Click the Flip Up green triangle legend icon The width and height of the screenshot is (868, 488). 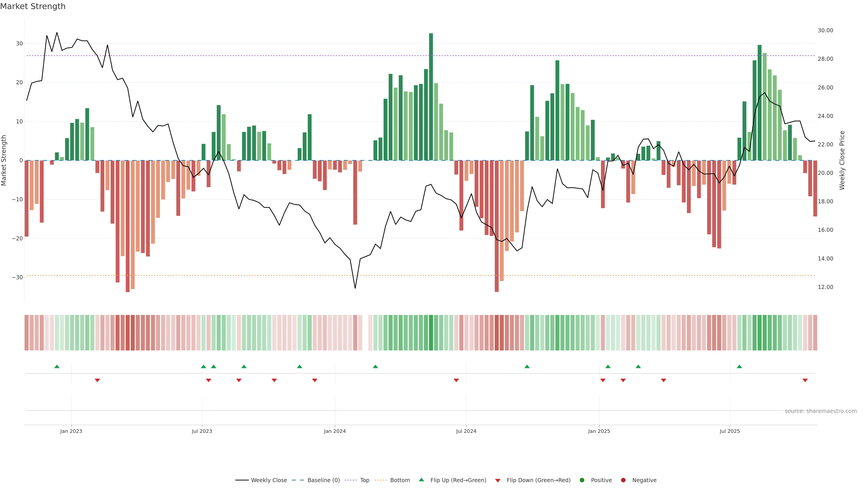coord(421,480)
